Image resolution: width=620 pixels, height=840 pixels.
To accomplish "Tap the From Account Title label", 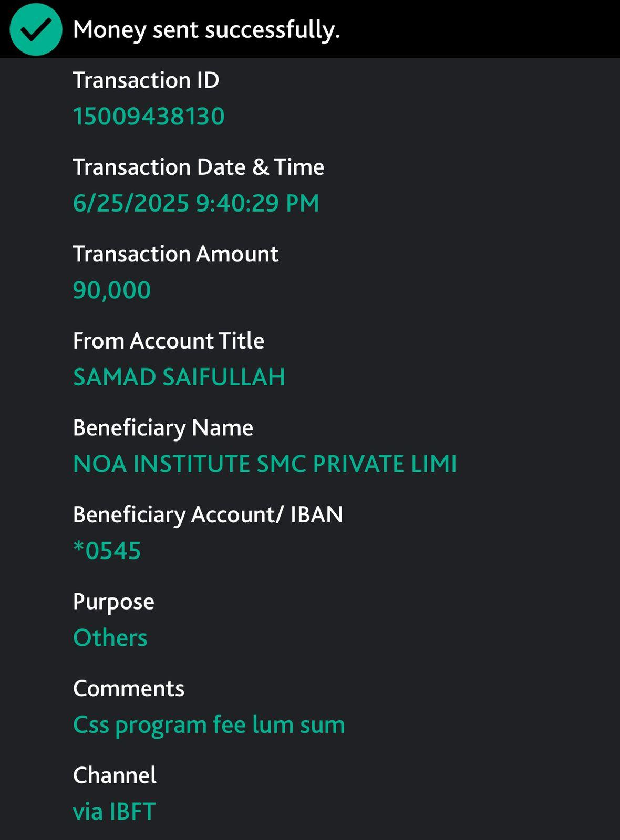I will click(169, 341).
